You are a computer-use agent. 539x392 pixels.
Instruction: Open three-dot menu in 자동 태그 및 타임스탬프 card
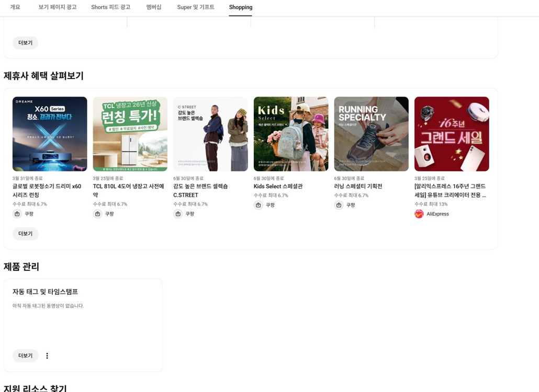47,356
